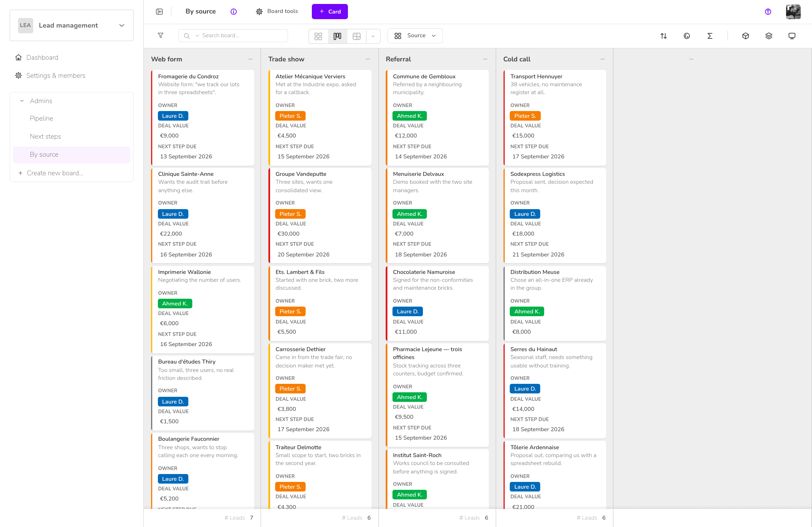Open the view layout options dropdown
This screenshot has width=812, height=527.
373,36
